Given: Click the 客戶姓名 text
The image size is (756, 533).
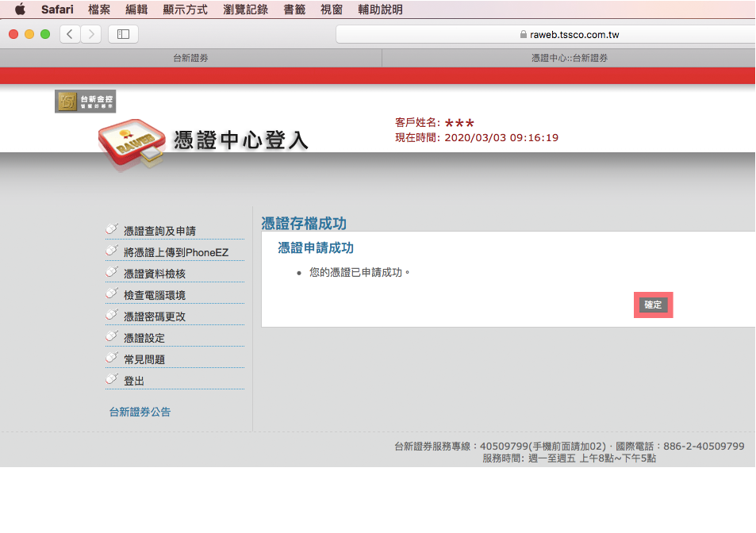Looking at the screenshot, I should coord(435,123).
